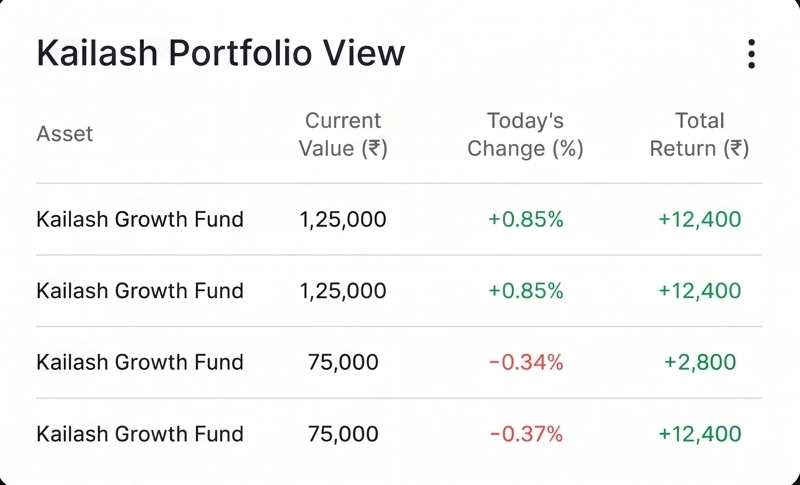Select the topmost 1,25,000 current value
Image resolution: width=800 pixels, height=485 pixels.
coord(343,219)
